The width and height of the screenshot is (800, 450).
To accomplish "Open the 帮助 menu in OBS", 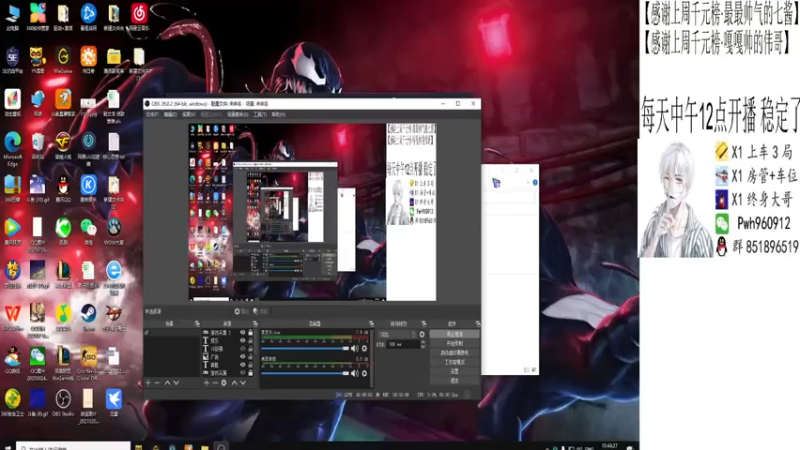I will [278, 114].
